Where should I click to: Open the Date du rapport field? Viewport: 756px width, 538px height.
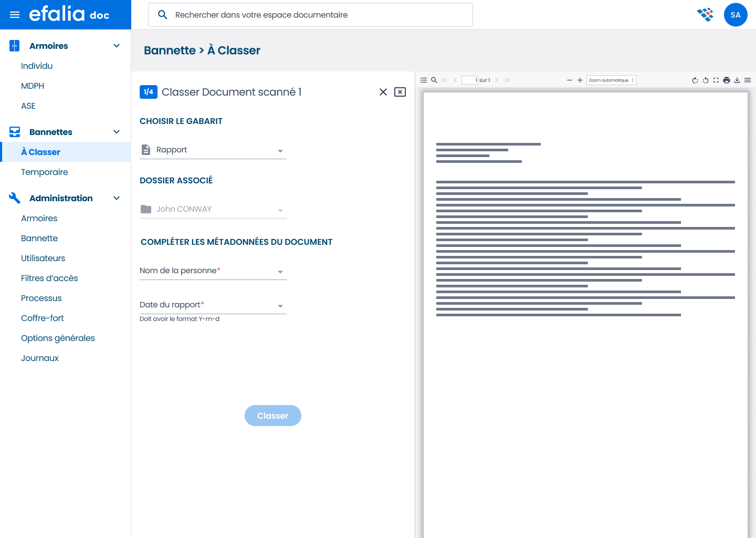[213, 305]
